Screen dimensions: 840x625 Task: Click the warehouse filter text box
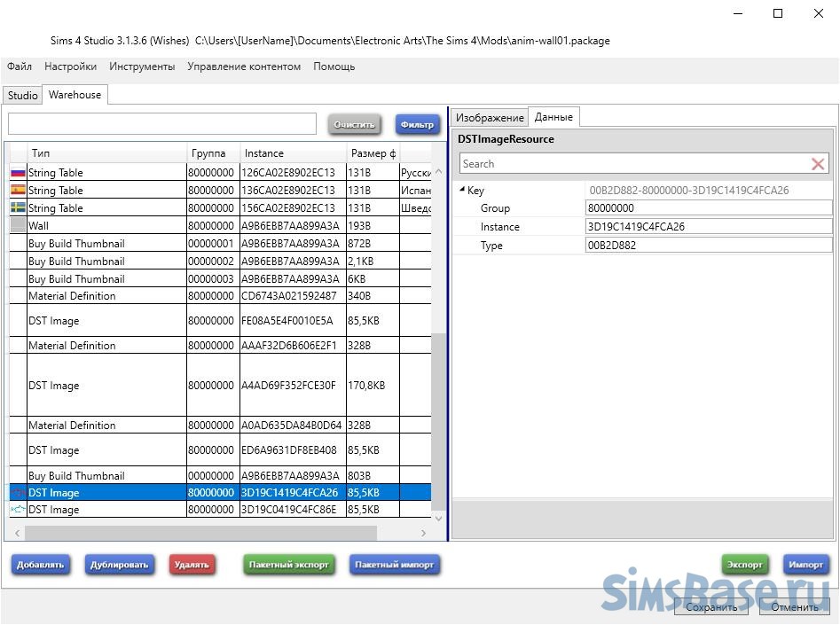[162, 124]
